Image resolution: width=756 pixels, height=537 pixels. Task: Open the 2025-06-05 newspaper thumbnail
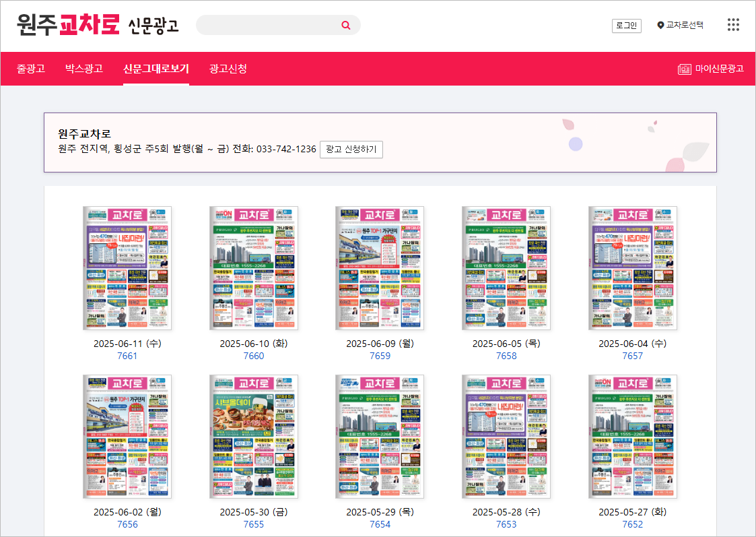pos(508,267)
